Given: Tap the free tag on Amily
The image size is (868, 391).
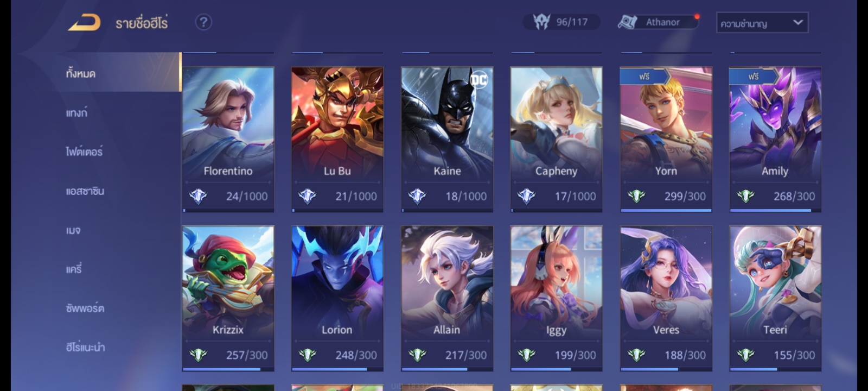Looking at the screenshot, I should tap(754, 76).
